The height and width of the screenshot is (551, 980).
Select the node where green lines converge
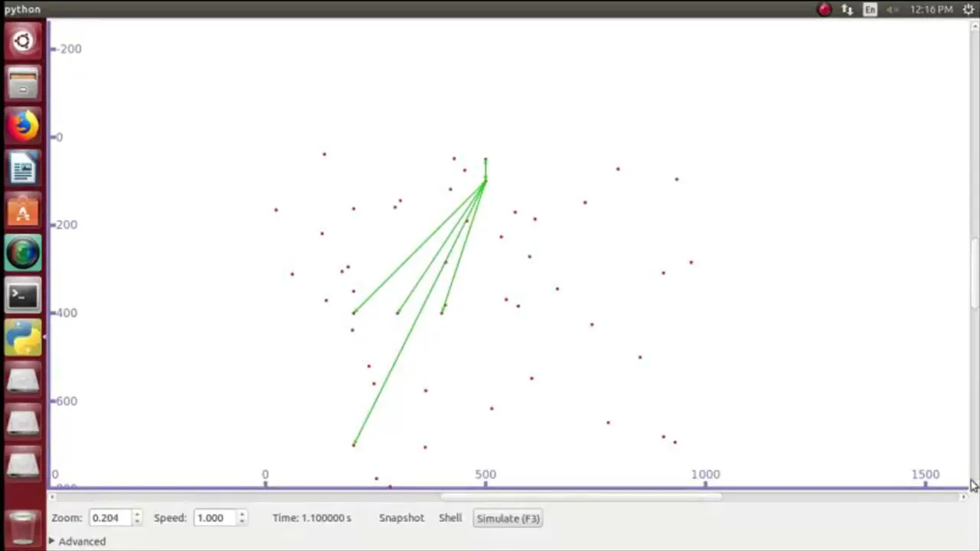[485, 181]
